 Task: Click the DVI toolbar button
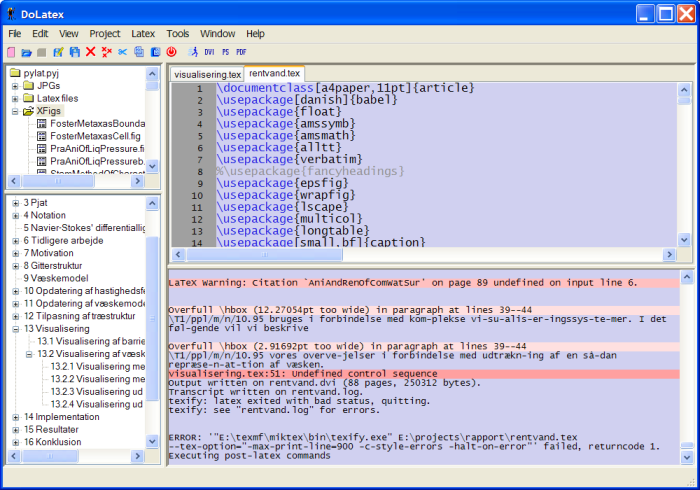tap(209, 51)
